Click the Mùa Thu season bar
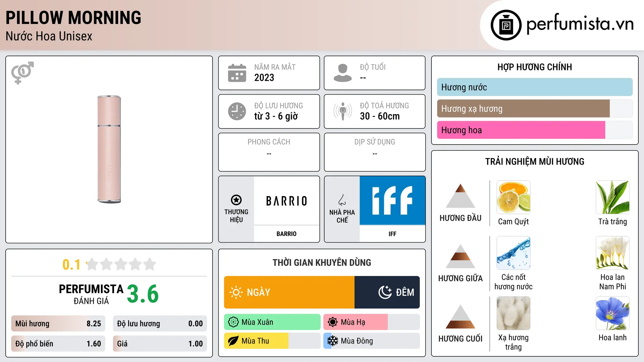The width and height of the screenshot is (644, 362). click(272, 341)
